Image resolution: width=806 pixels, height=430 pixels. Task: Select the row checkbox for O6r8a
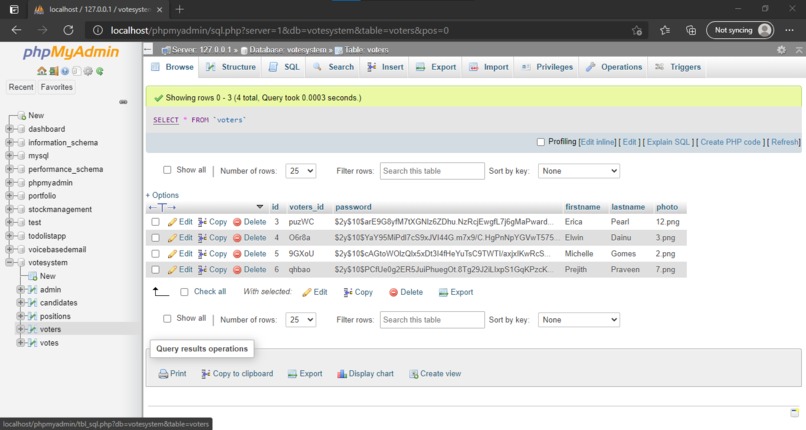click(155, 238)
